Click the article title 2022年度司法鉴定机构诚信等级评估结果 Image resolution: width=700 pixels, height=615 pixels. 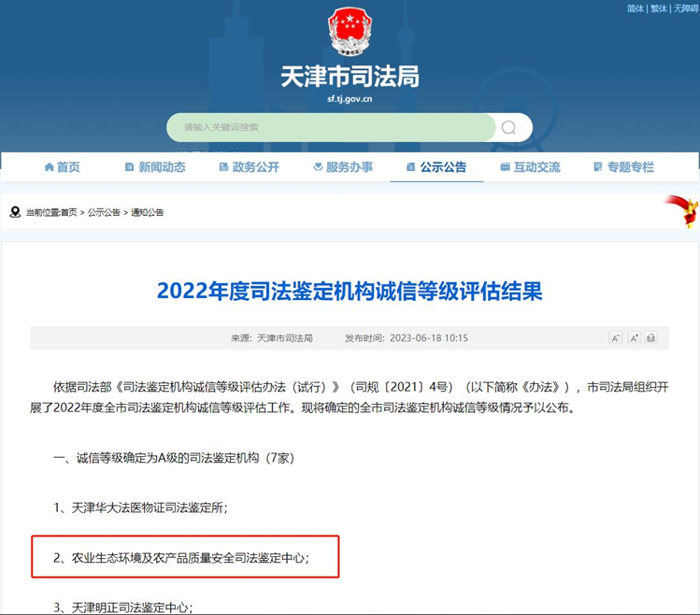[x=350, y=292]
